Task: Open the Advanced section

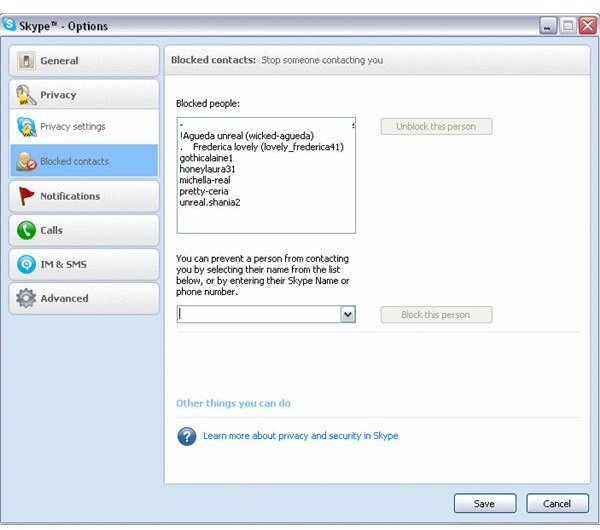Action: pos(84,298)
